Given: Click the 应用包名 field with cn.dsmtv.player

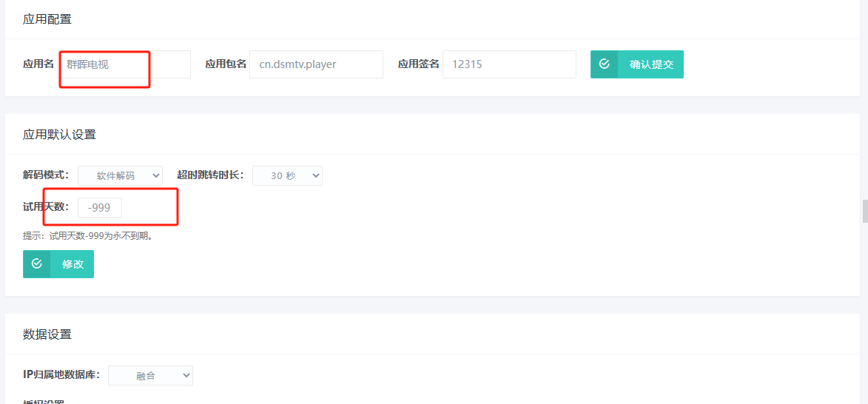Looking at the screenshot, I should (x=316, y=64).
